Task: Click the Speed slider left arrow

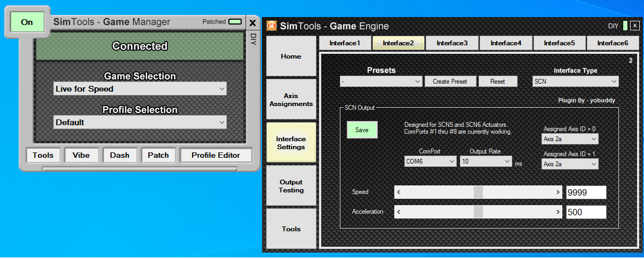Action: click(399, 192)
